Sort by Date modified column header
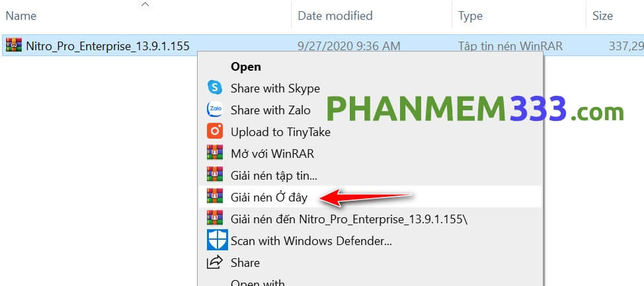 coord(335,15)
